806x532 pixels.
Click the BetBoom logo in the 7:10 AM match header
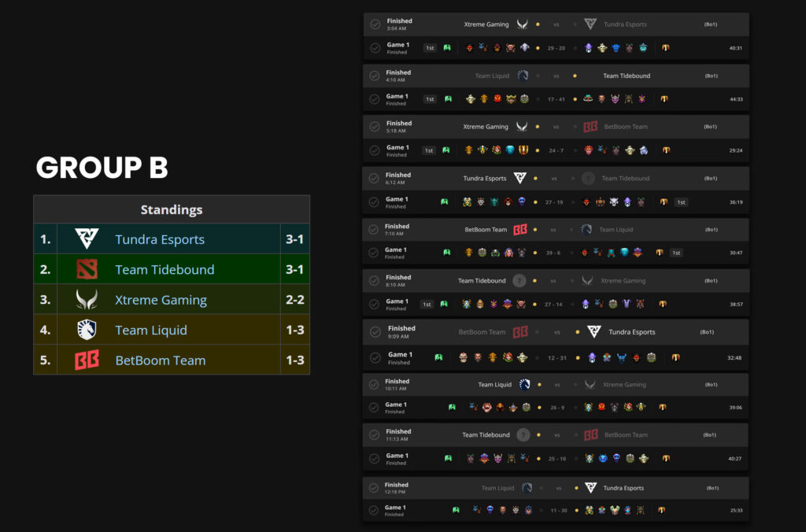point(519,230)
